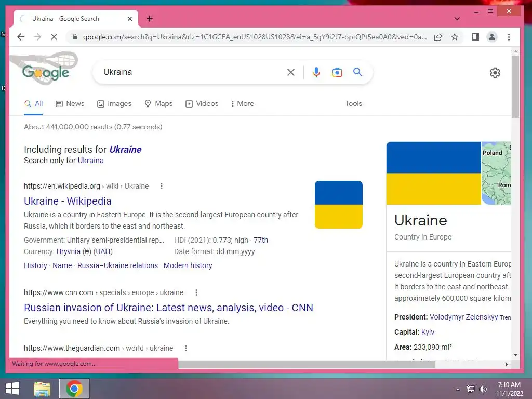Screen dimensions: 532x399
Task: Open the Name sitelink
Action: 62,265
